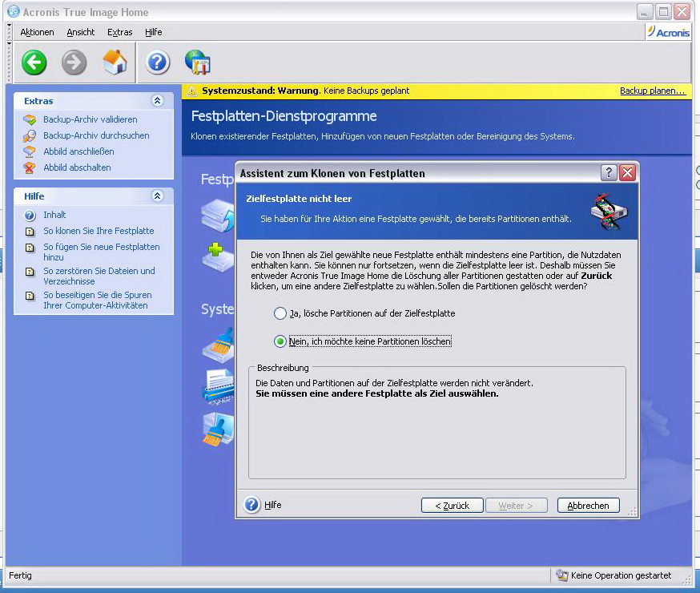Click the system cleanup monitor brush icon
The height and width of the screenshot is (593, 700).
pyautogui.click(x=218, y=430)
